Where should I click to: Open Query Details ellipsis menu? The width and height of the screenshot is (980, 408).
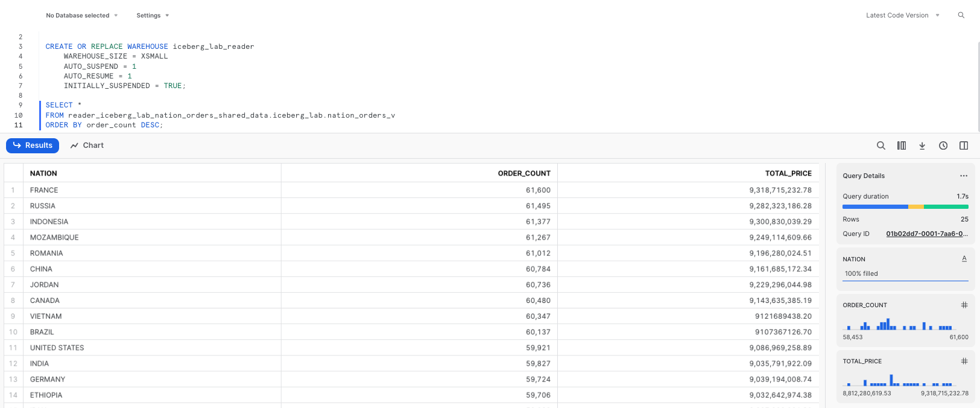(x=964, y=176)
